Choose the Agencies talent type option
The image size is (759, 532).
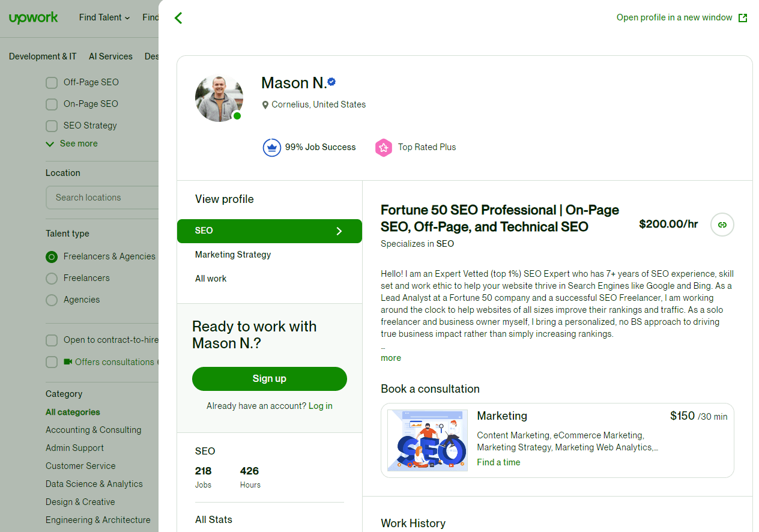(52, 300)
